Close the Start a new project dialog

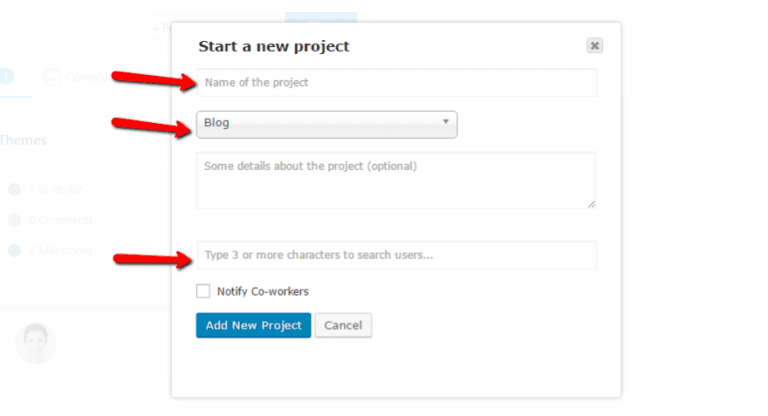594,45
